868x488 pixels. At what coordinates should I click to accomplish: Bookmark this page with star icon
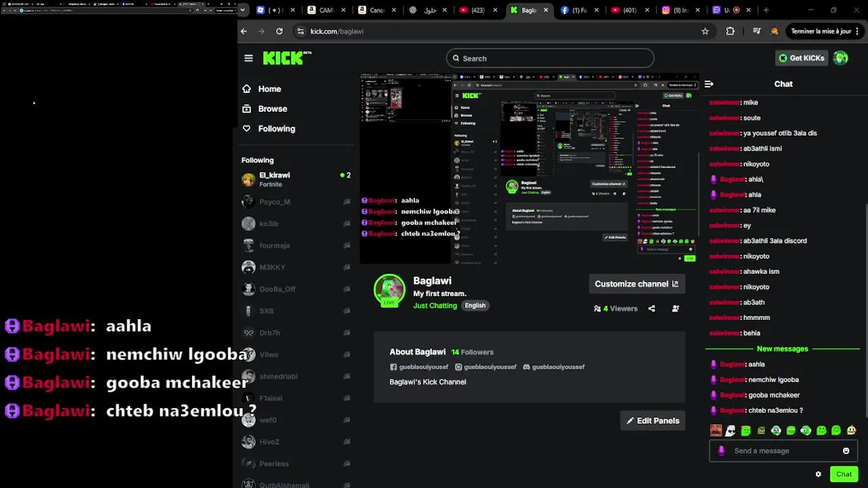click(705, 31)
